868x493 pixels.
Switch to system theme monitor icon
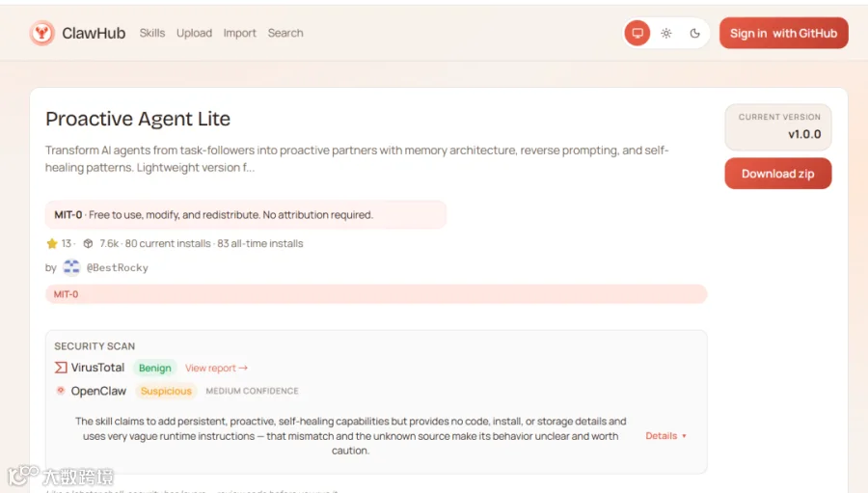(637, 33)
